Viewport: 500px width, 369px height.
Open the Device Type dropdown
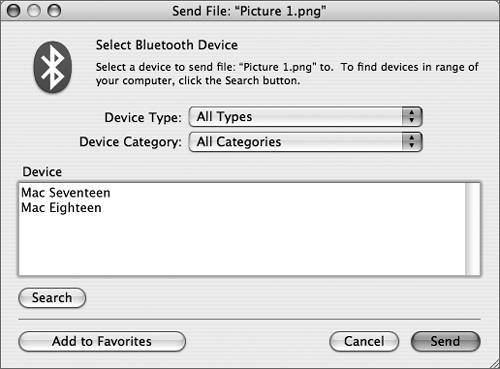pyautogui.click(x=305, y=117)
